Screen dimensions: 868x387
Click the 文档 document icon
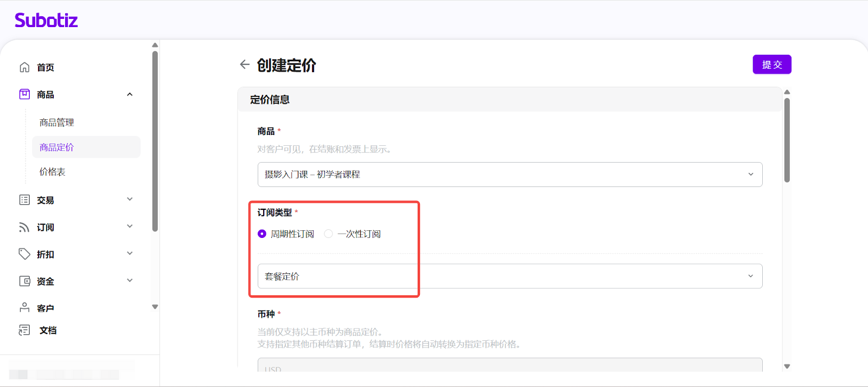(24, 330)
